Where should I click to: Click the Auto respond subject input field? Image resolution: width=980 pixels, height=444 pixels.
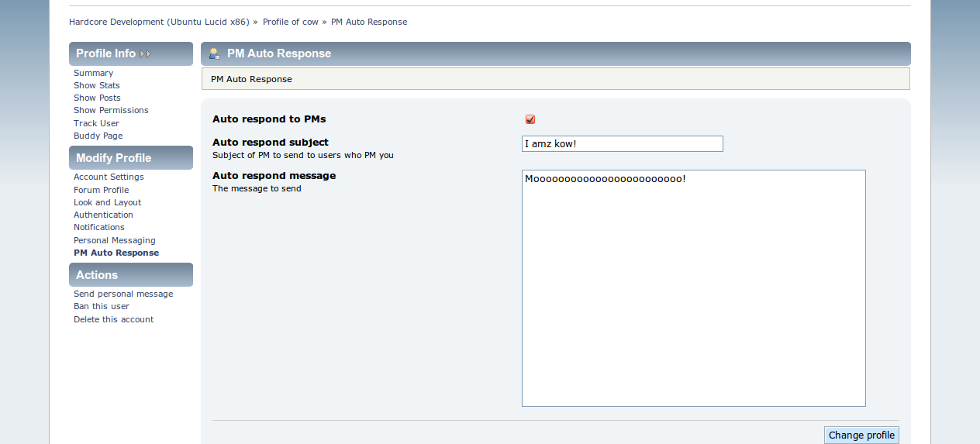(622, 144)
